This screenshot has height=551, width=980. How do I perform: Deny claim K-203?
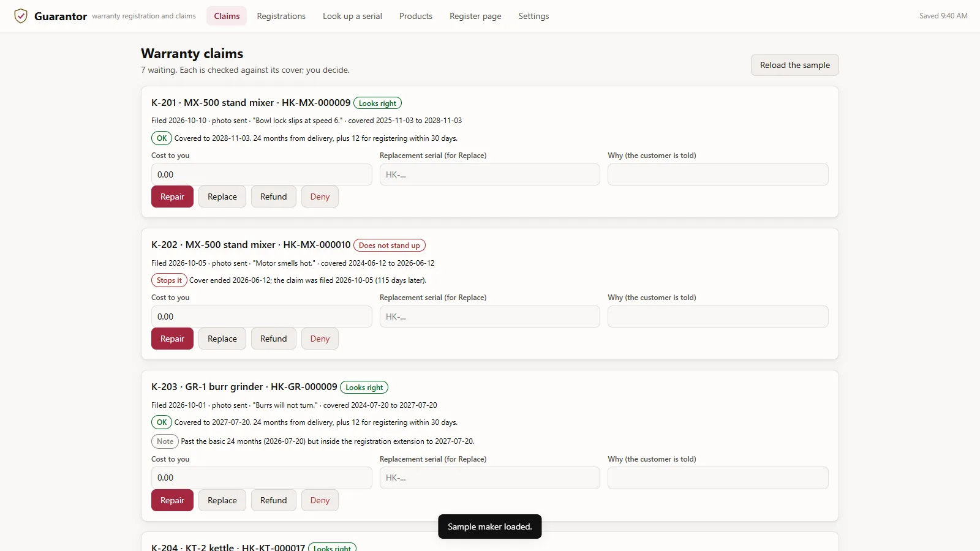320,500
